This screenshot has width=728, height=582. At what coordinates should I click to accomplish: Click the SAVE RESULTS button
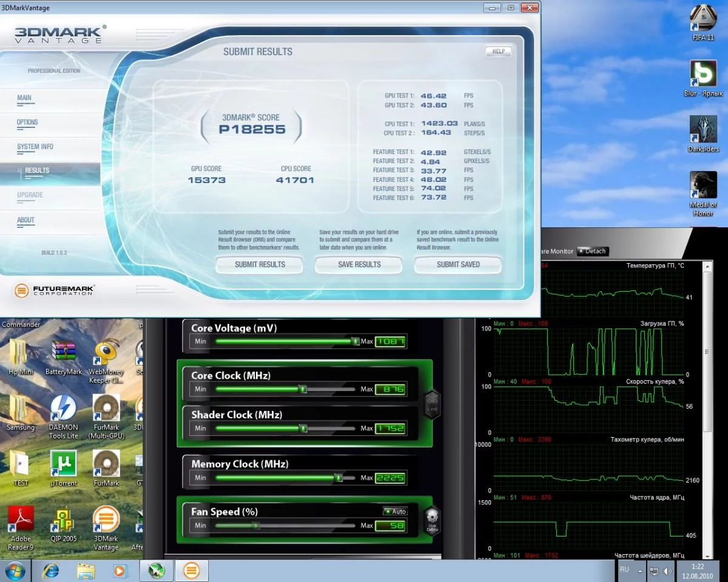click(x=359, y=264)
